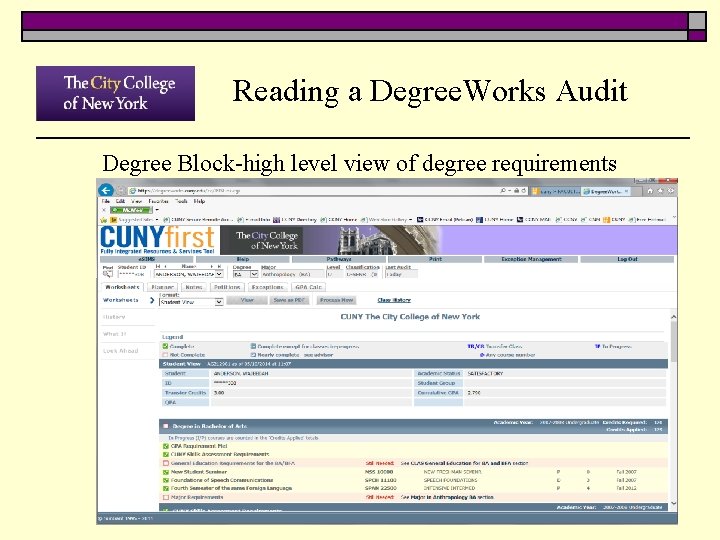This screenshot has height=540, width=720.
Task: Open the Edit menu
Action: (x=120, y=201)
